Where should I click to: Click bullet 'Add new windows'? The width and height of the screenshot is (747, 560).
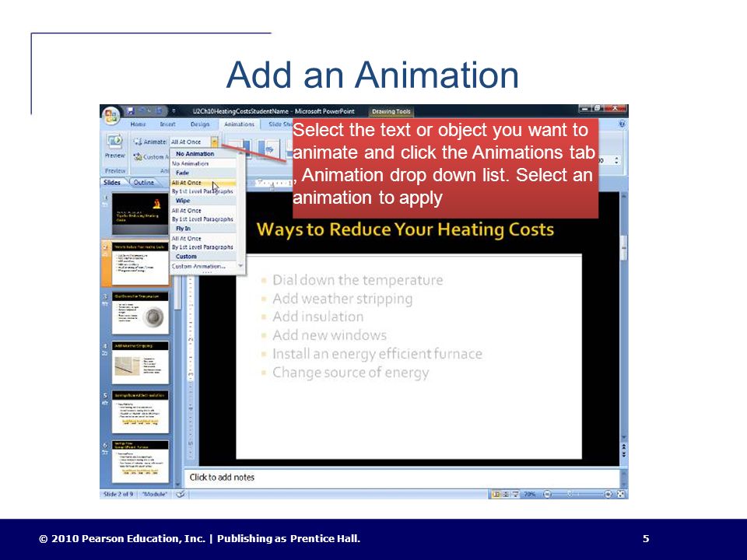click(x=329, y=335)
